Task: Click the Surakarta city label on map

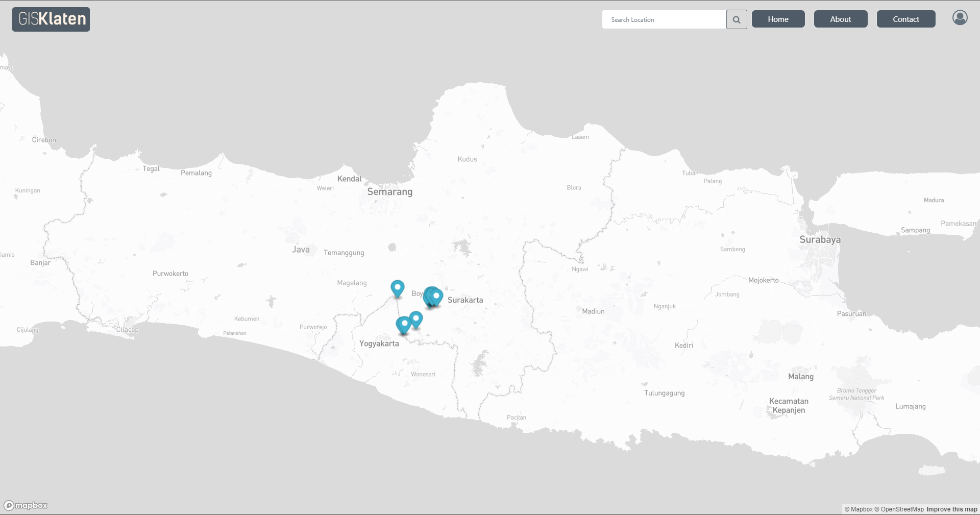Action: tap(464, 300)
